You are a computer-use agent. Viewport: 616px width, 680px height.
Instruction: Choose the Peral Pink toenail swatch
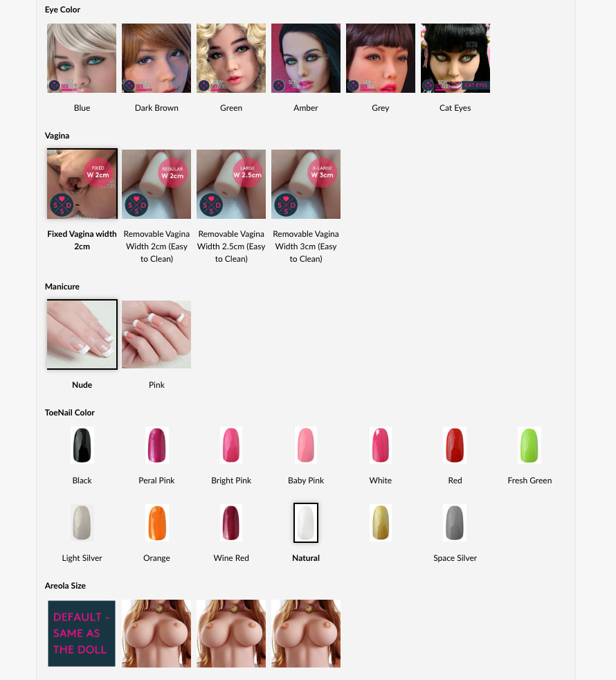(x=156, y=445)
